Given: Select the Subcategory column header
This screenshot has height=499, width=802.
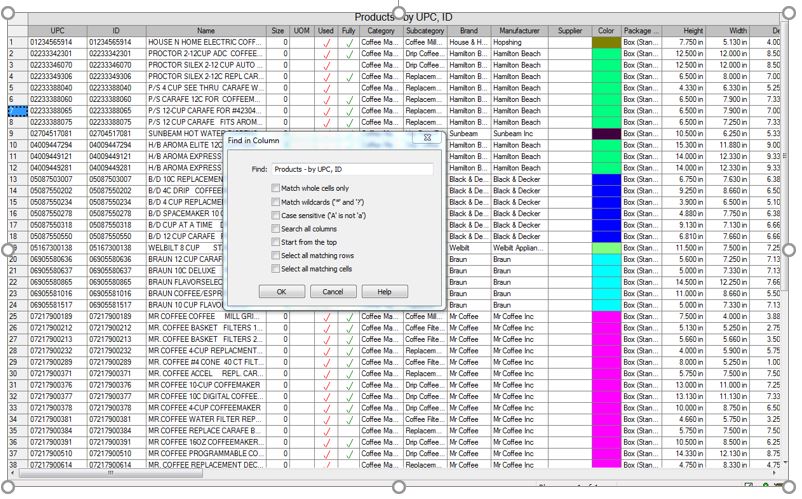Looking at the screenshot, I should [x=425, y=31].
